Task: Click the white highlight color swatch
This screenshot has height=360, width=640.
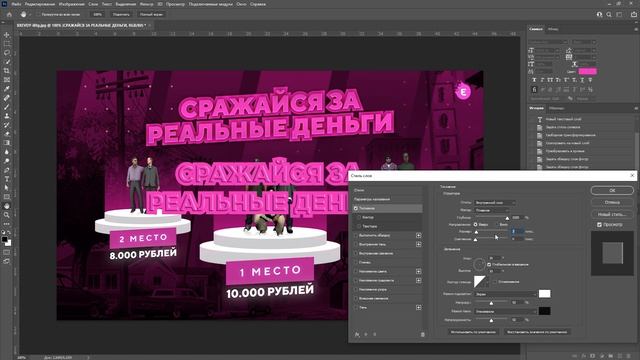Action: point(544,294)
